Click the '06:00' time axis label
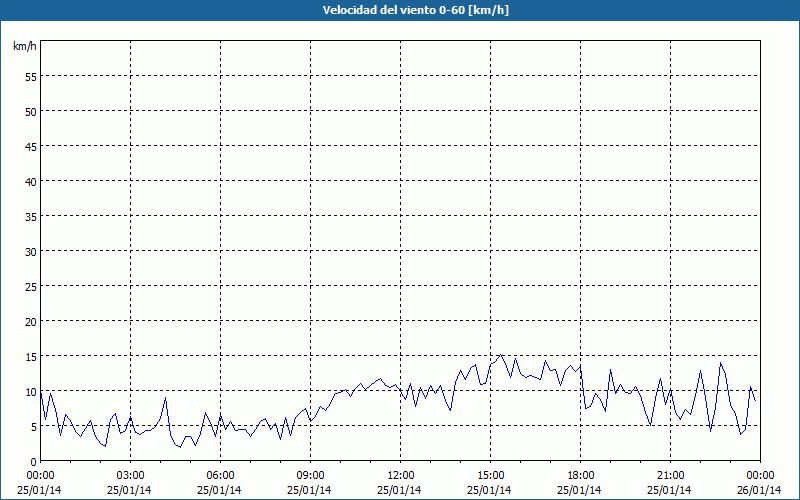 click(220, 476)
